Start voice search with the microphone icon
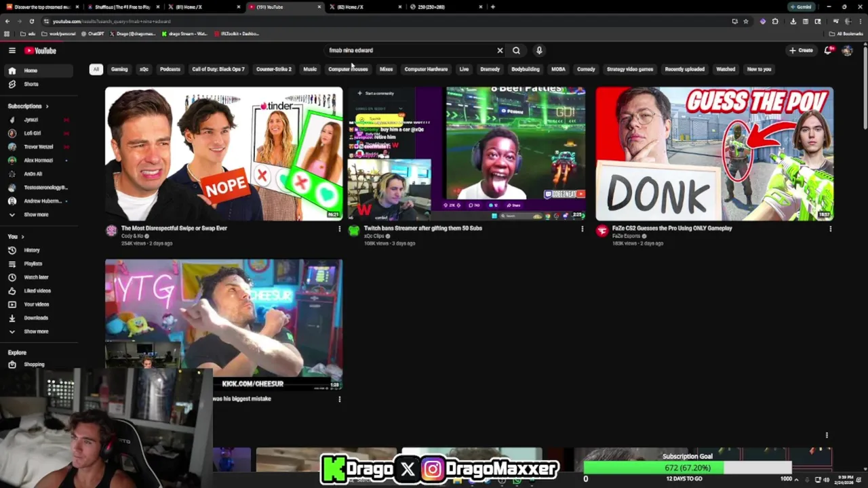The height and width of the screenshot is (488, 868). point(539,50)
